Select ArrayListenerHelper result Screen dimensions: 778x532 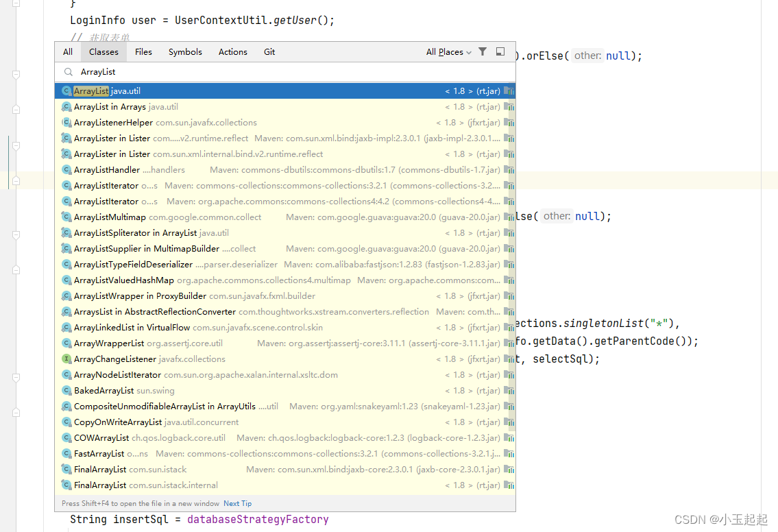[285, 123]
